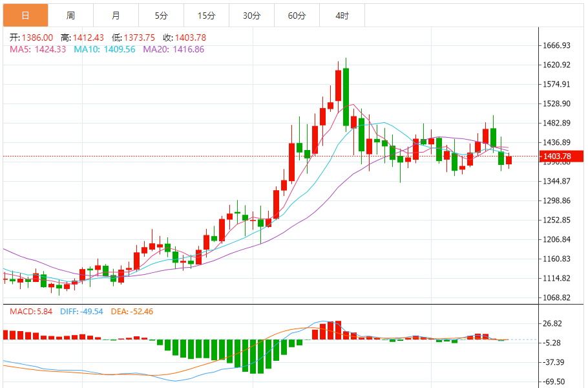Click the tall green candlestick at the chart peak

pos(346,96)
